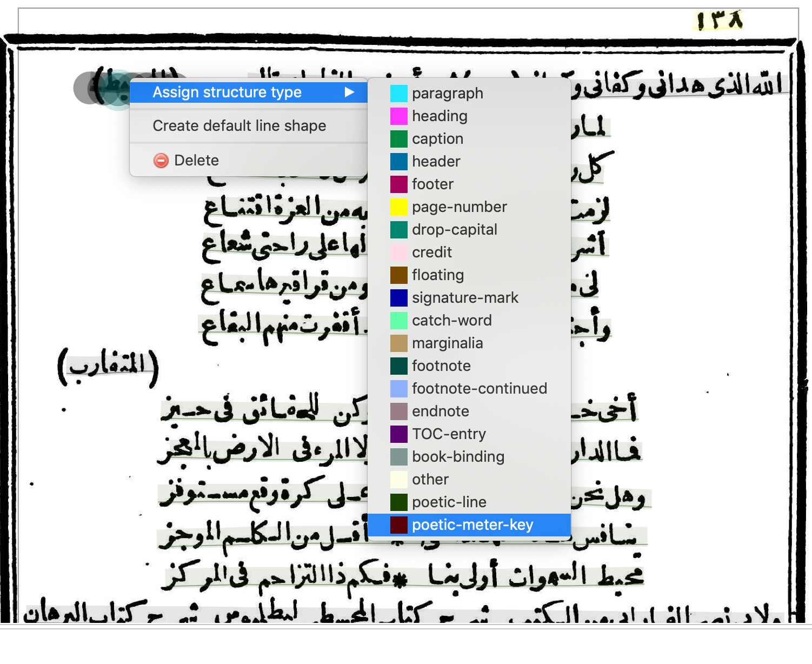Image resolution: width=812 pixels, height=664 pixels.
Task: Assign the floating structure type
Action: coord(469,275)
